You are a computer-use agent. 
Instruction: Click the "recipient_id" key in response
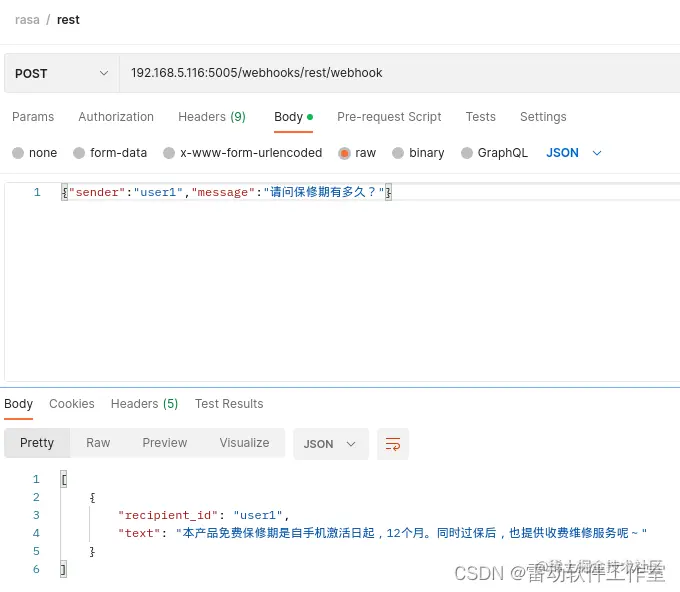(x=168, y=515)
